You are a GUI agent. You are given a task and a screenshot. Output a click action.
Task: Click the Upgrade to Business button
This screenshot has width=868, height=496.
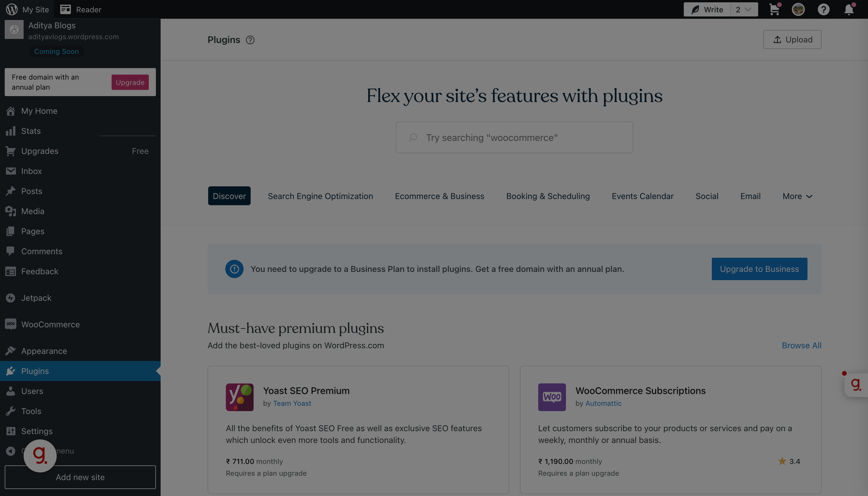point(759,269)
